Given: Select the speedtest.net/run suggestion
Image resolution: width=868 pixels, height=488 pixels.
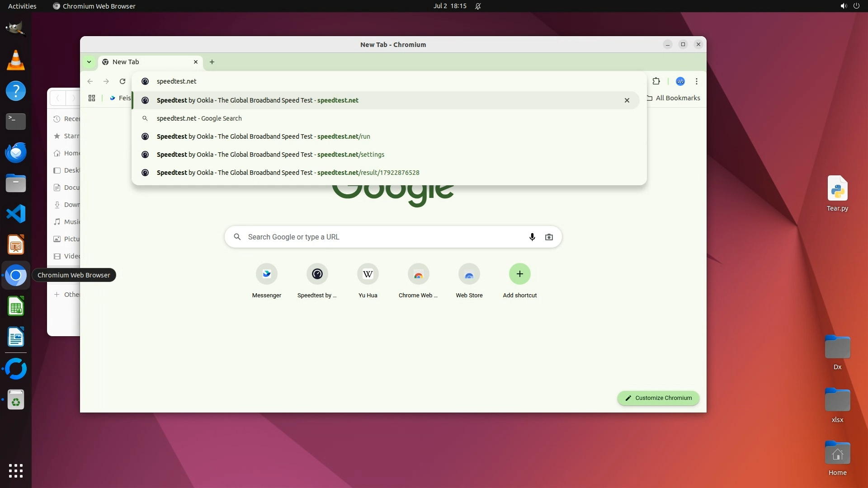Looking at the screenshot, I should 263,136.
